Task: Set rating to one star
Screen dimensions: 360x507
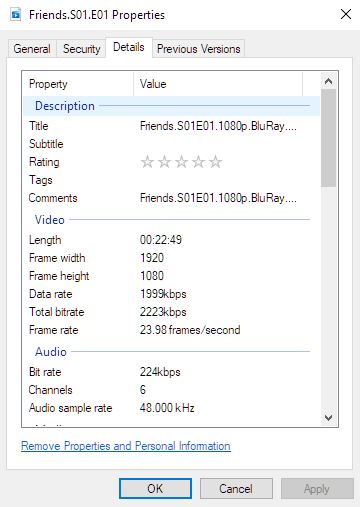Action: click(x=147, y=162)
